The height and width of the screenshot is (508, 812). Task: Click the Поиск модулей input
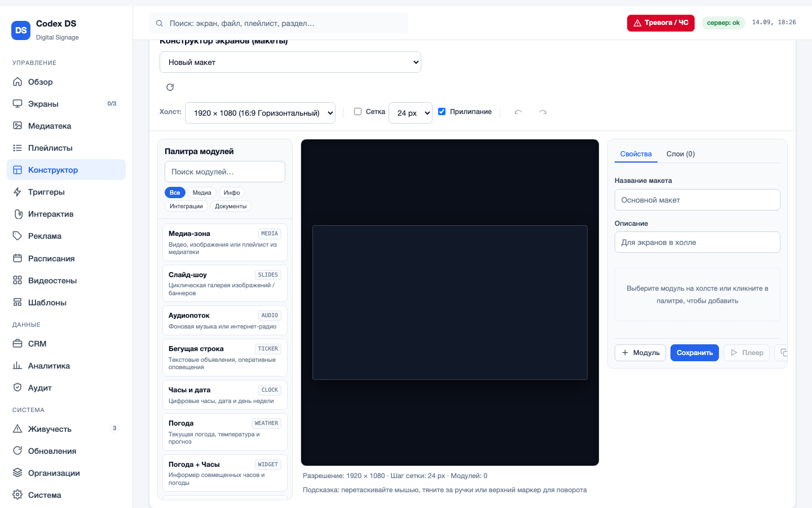click(225, 172)
